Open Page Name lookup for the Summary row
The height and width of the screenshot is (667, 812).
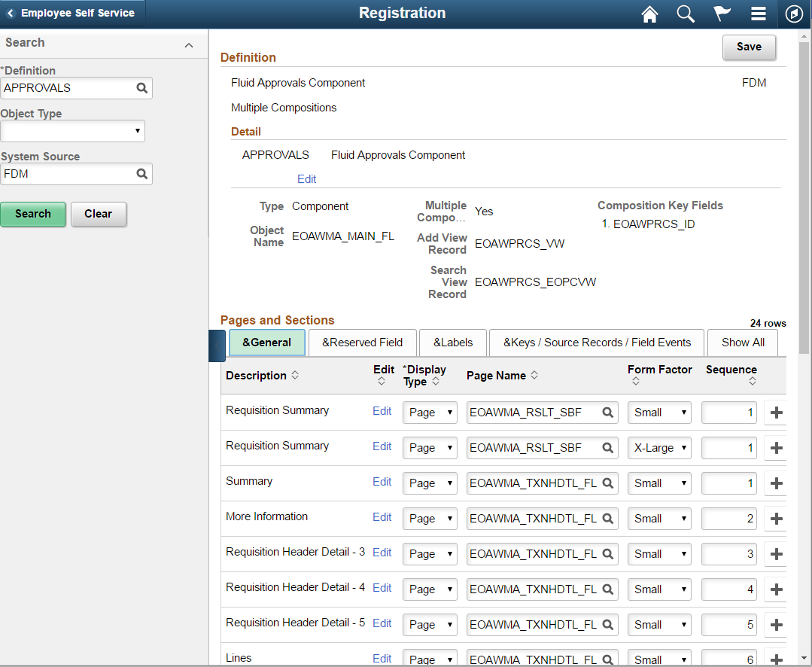607,483
